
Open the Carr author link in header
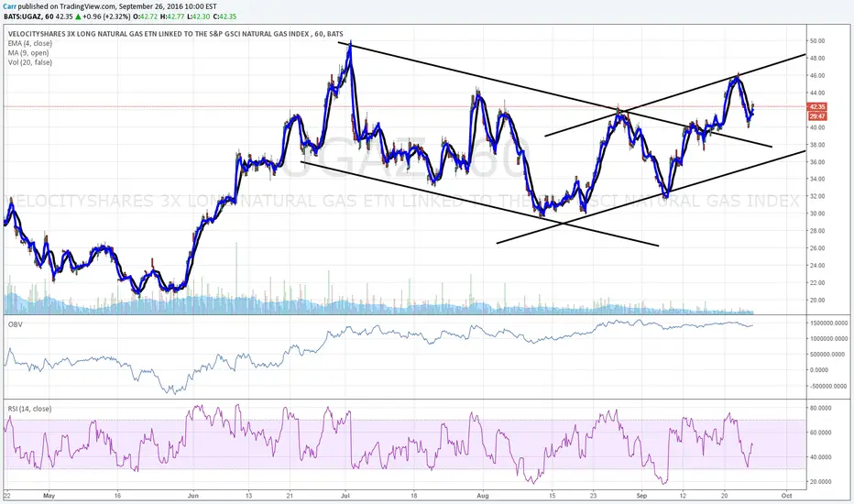click(x=9, y=6)
